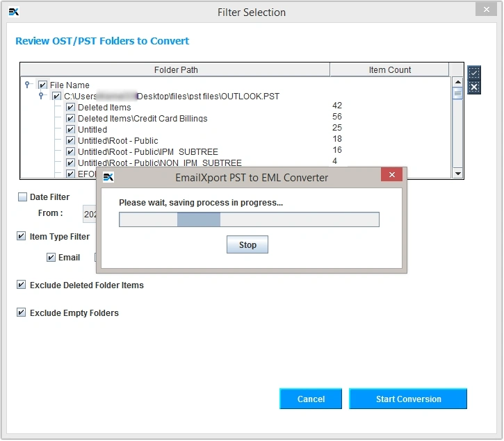Screen dimensions: 504x441
Task: Toggle the File Name root checkbox
Action: [42, 85]
